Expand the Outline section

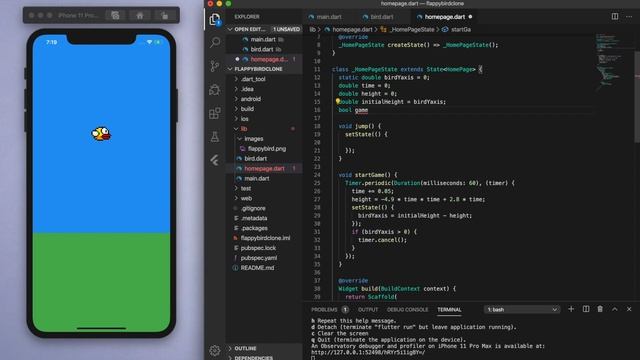coord(265,348)
